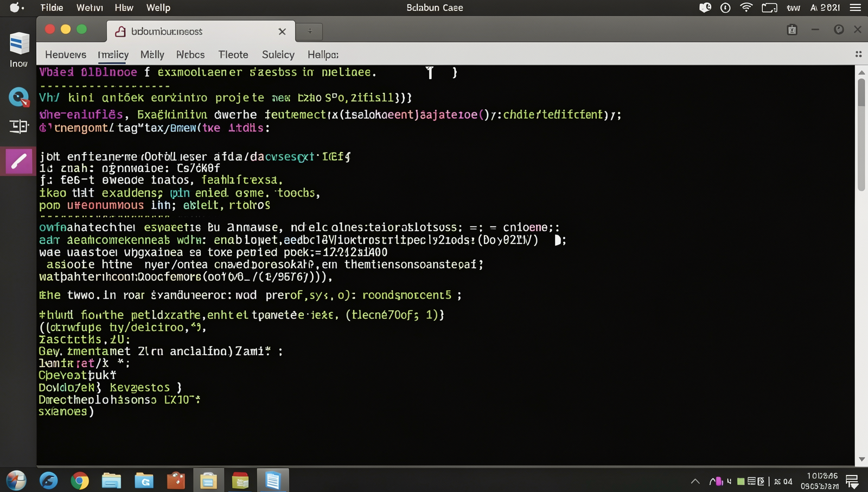Click the Start orb on taskbar
This screenshot has height=492, width=868.
tap(16, 480)
